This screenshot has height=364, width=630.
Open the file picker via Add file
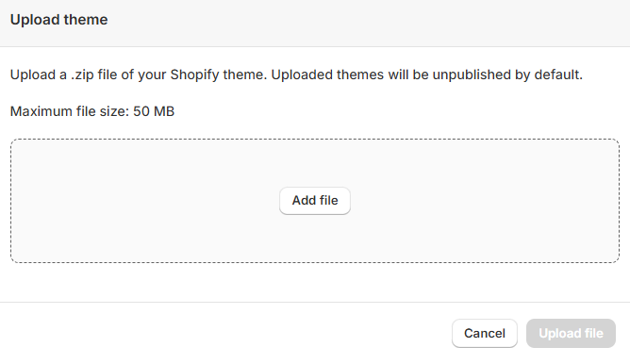click(315, 201)
